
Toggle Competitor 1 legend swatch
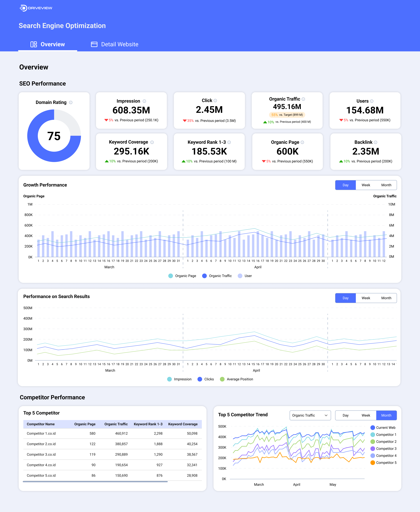click(373, 435)
